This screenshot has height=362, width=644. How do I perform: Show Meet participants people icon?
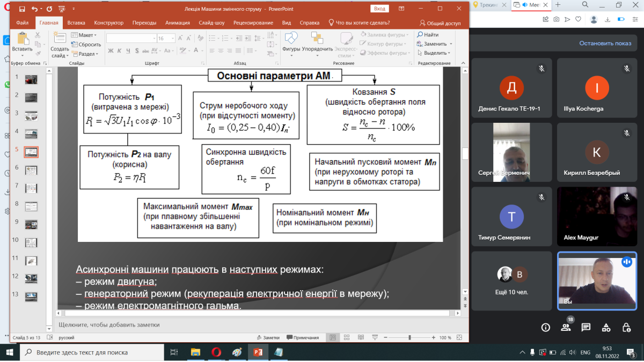tap(566, 327)
